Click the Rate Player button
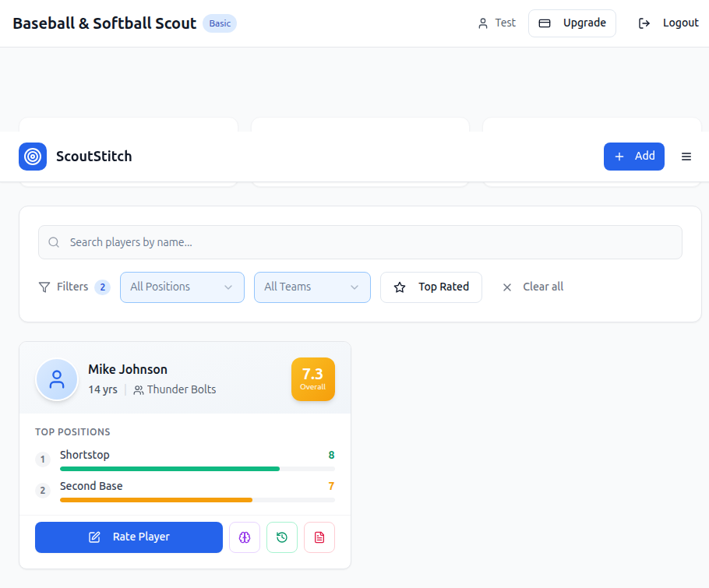Image resolution: width=709 pixels, height=588 pixels. 128,537
